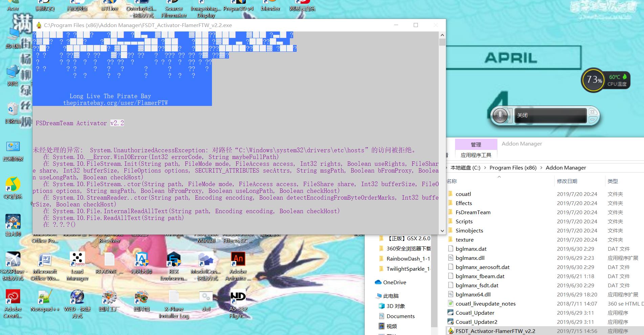The width and height of the screenshot is (644, 335).
Task: Open the README file icon
Action: coord(109,263)
